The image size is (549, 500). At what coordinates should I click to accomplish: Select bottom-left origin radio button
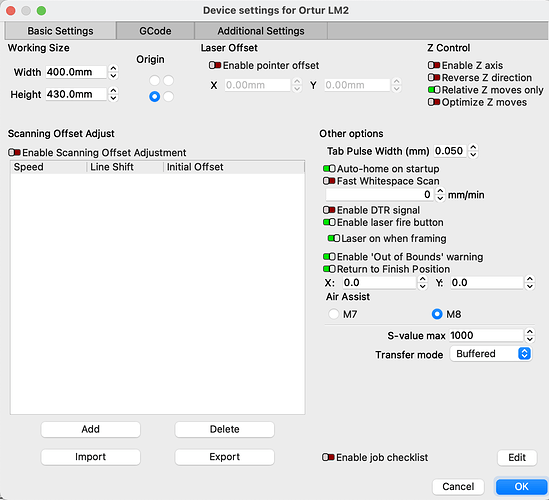tap(154, 96)
